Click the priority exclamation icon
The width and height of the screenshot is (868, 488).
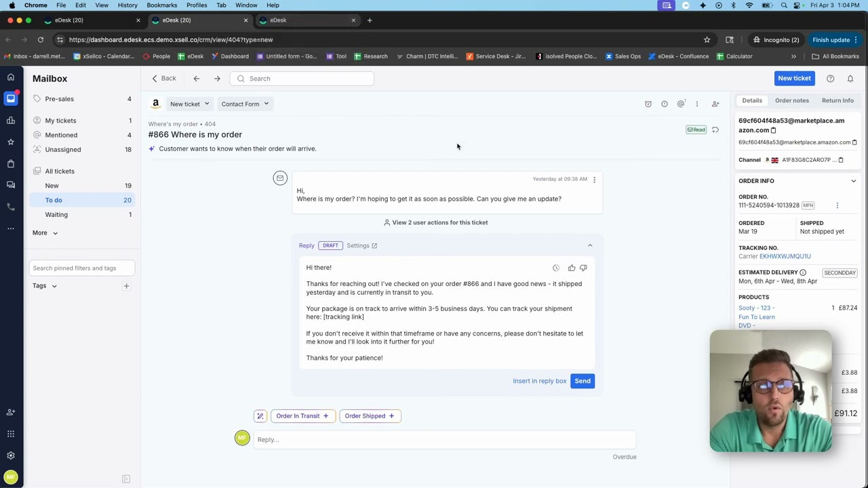pos(664,104)
